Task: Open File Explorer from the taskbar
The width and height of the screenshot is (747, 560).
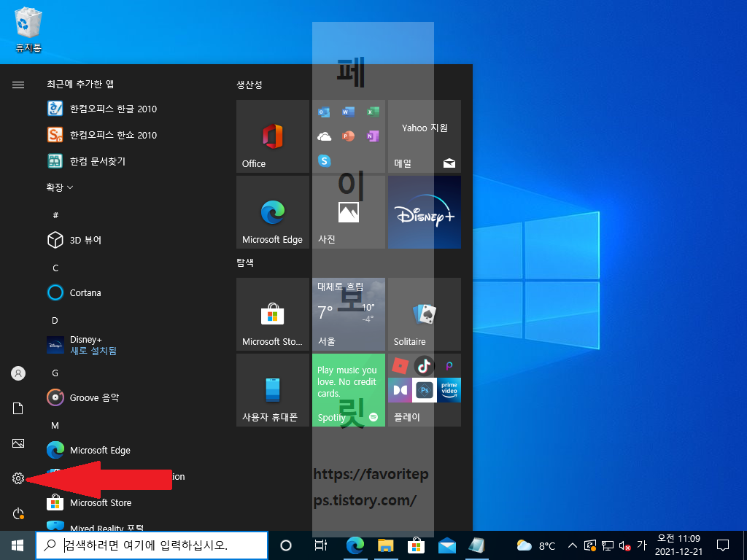Action: point(385,545)
